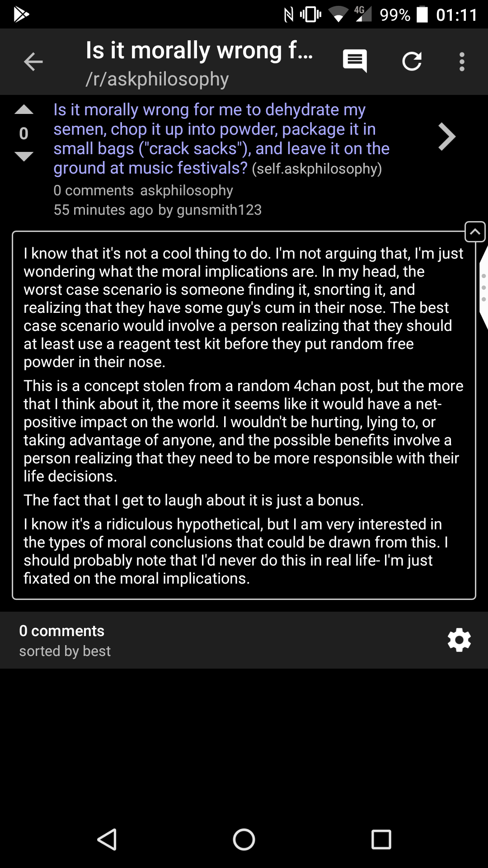
Task: Tap the Play Store notification icon in the status bar
Action: (21, 14)
